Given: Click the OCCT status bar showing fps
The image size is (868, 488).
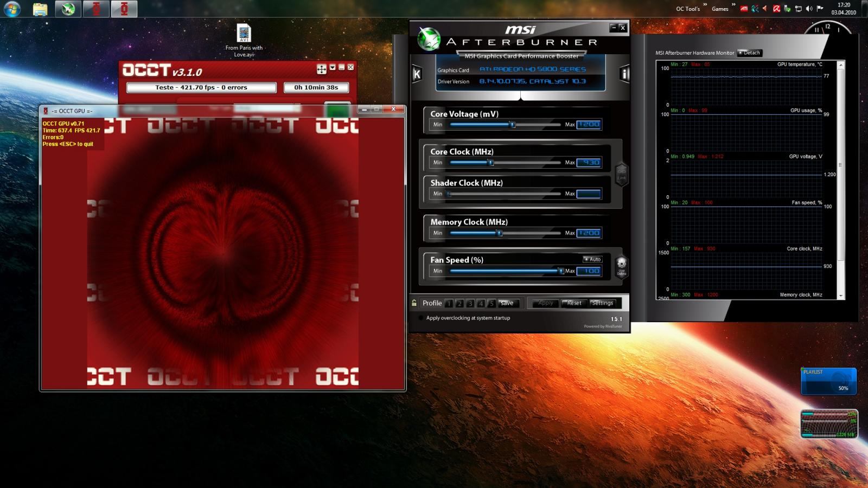Looking at the screenshot, I should 201,87.
